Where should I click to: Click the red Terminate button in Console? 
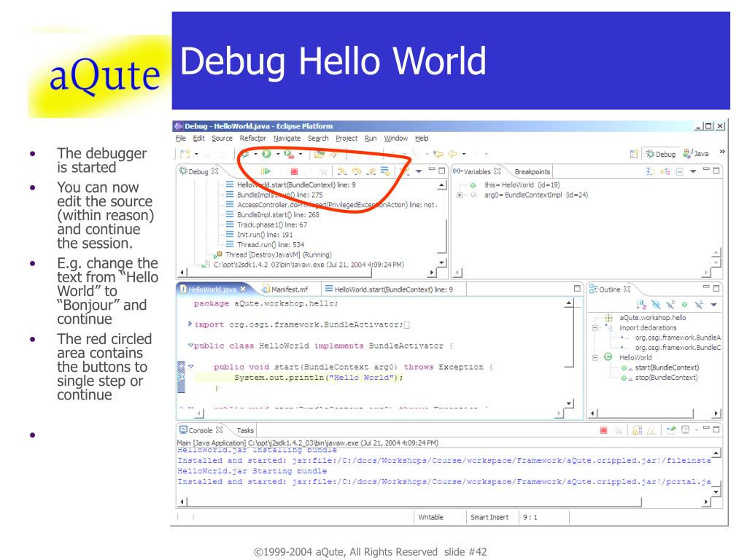coord(603,430)
